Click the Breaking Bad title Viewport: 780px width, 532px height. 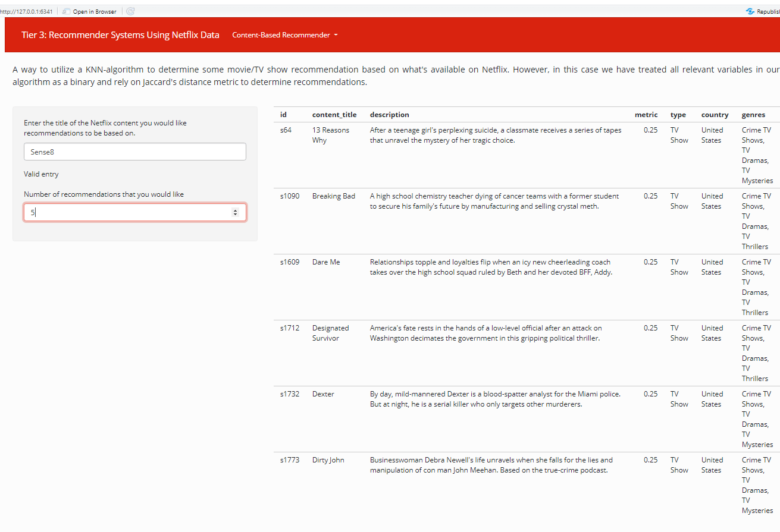click(x=334, y=196)
